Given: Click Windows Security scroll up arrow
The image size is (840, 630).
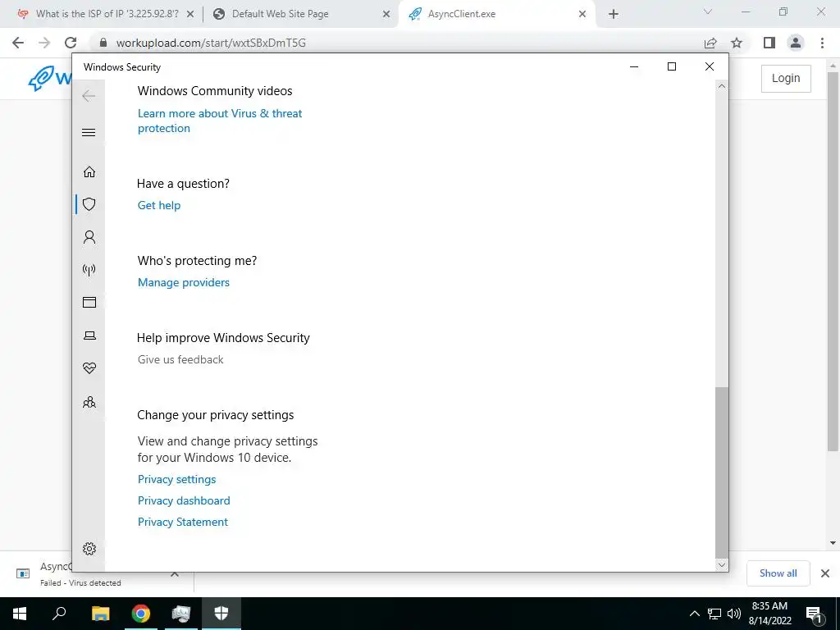Looking at the screenshot, I should pos(722,86).
